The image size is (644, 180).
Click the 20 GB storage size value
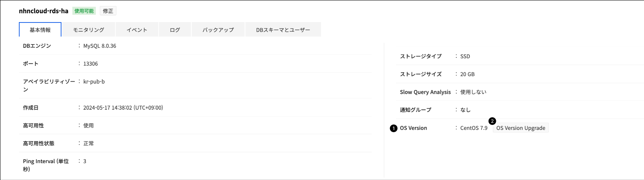coord(467,74)
